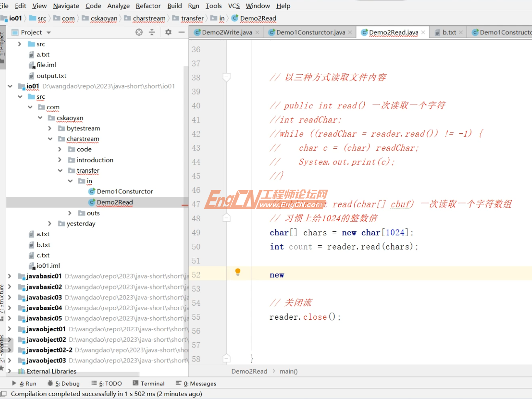532x399 pixels.
Task: Open the Project view dropdown
Action: (x=49, y=32)
